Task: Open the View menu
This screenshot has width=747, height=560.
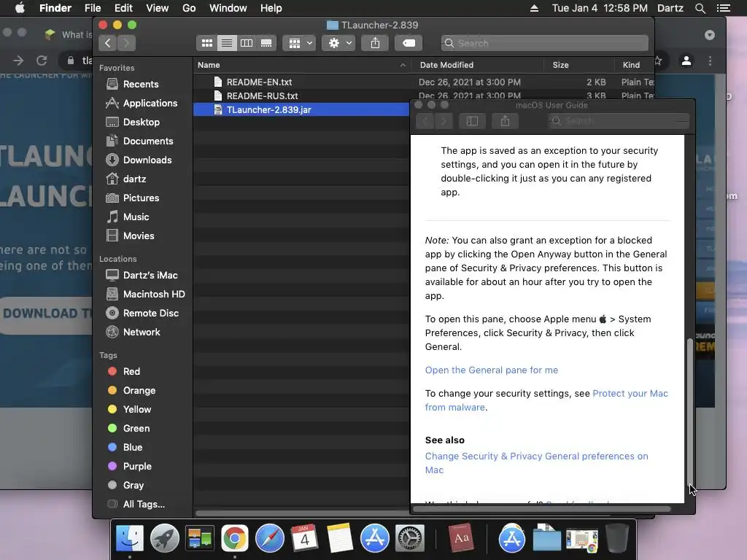Action: 158,8
